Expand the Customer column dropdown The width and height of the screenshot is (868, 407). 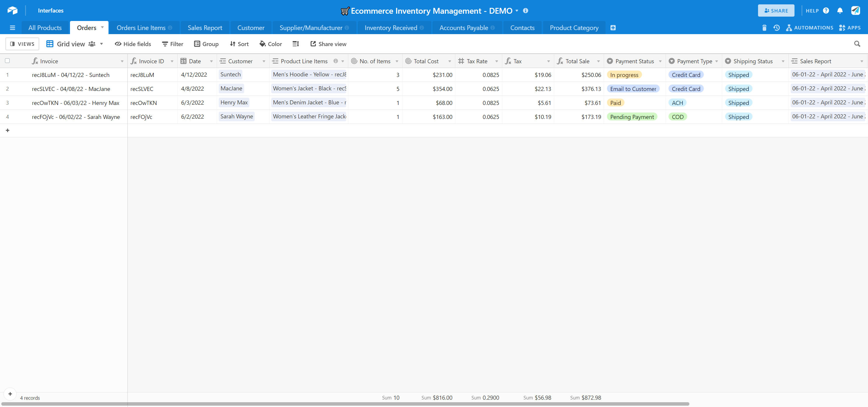click(264, 61)
